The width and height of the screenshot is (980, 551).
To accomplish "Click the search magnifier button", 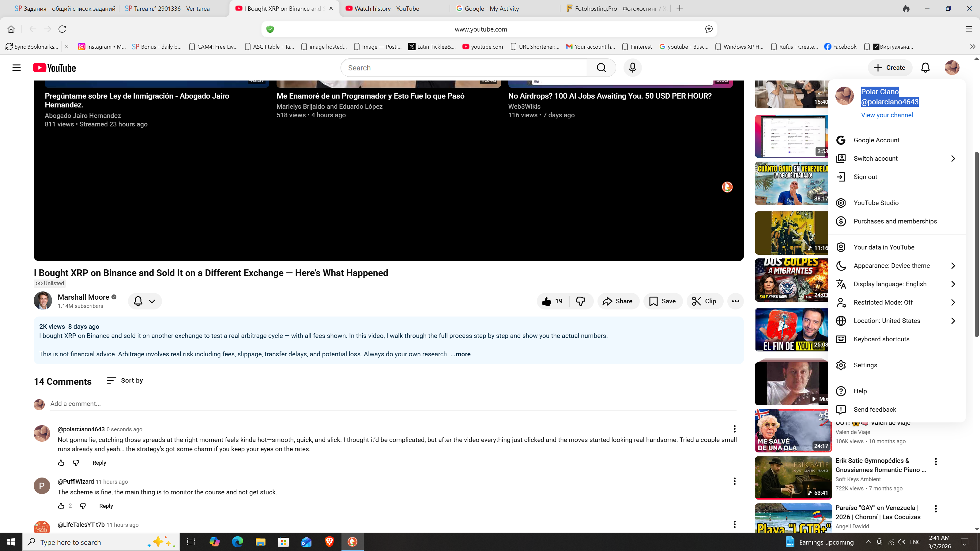I will [601, 68].
